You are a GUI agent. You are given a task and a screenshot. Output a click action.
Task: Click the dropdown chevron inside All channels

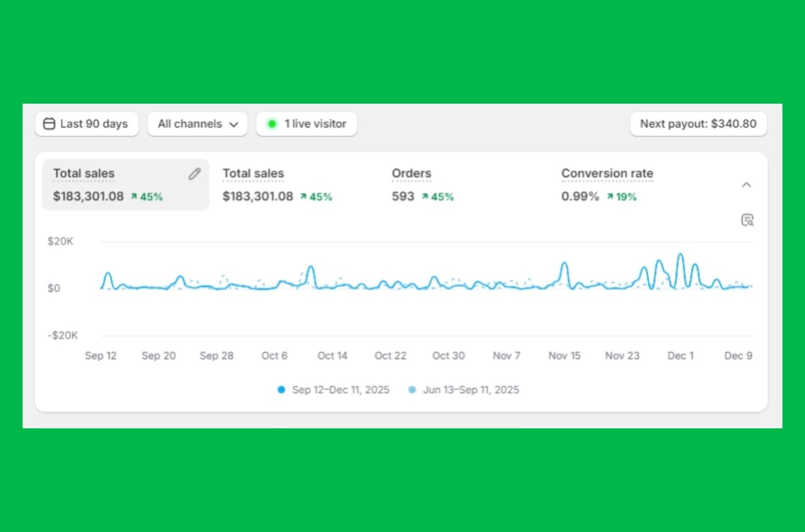pos(234,124)
